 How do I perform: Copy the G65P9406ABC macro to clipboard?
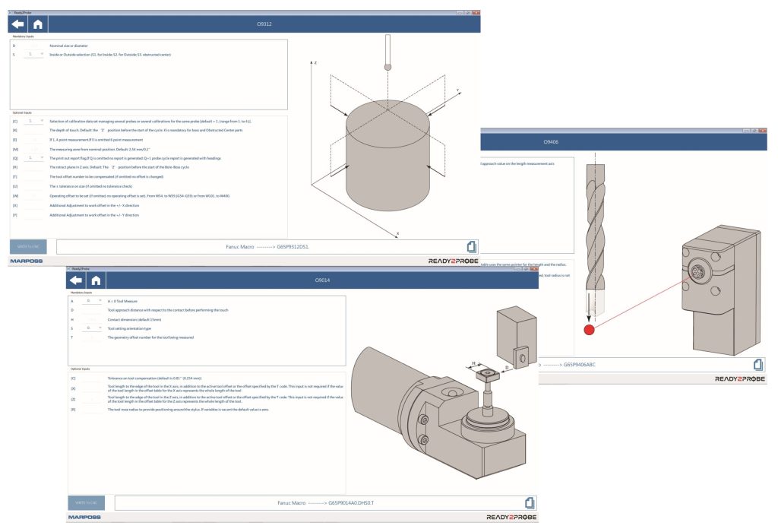coord(757,365)
